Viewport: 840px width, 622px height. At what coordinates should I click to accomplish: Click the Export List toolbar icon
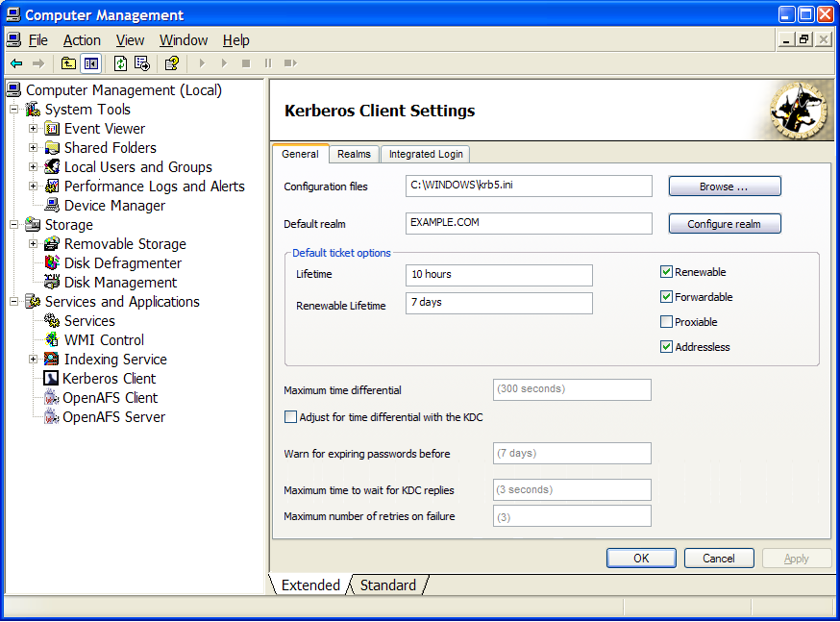click(x=142, y=63)
